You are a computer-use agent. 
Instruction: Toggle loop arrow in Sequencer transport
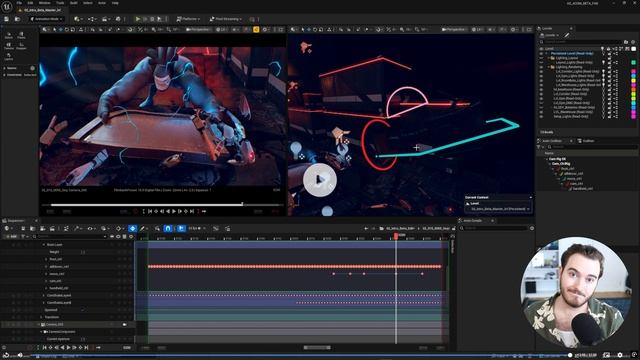(98, 348)
